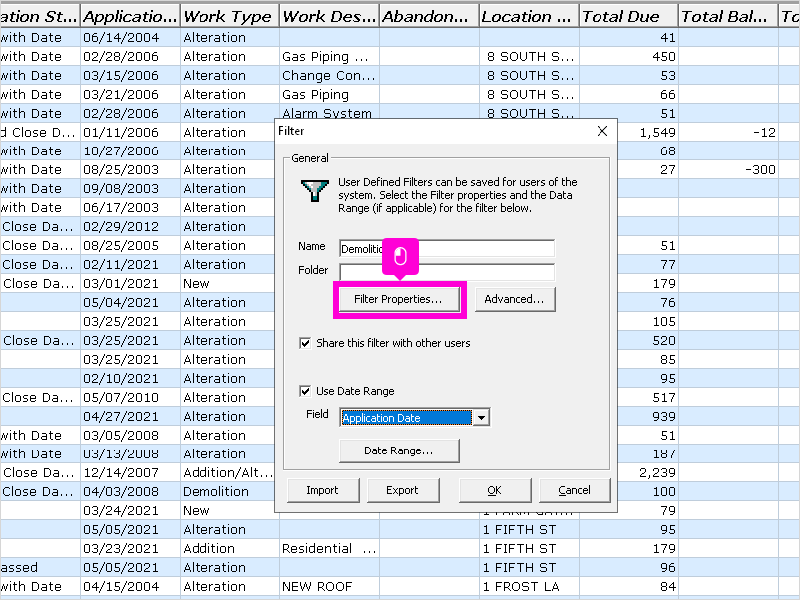Select total due 450 cell
Viewport: 800px width, 600px height.
click(629, 57)
